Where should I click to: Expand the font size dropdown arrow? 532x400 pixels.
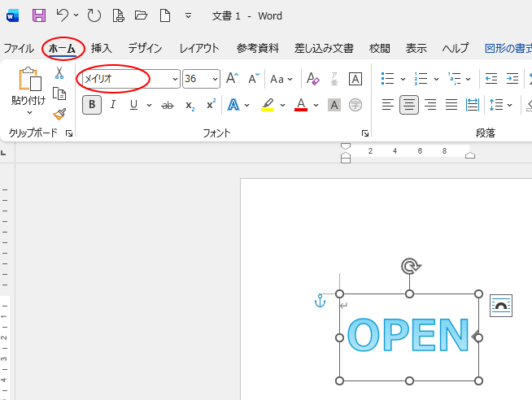pyautogui.click(x=215, y=79)
